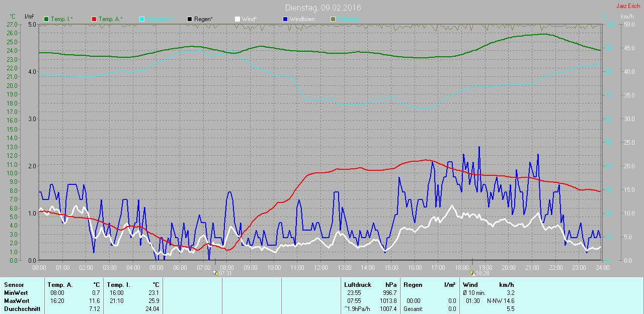
Task: Select the 'Feuchte A.*' legend label
Action: click(161, 19)
